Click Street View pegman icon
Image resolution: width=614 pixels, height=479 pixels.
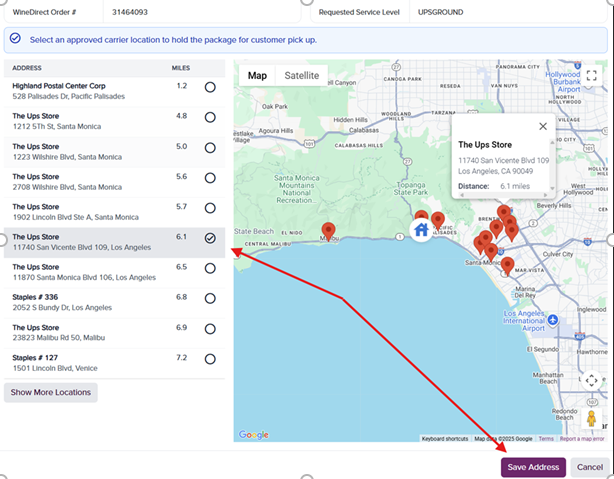pyautogui.click(x=591, y=418)
